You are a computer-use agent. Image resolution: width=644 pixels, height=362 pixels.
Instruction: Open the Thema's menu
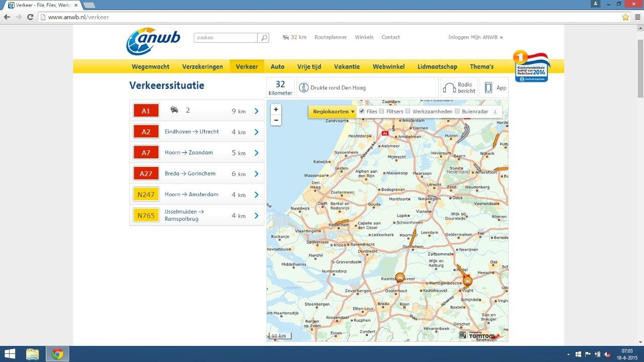481,66
